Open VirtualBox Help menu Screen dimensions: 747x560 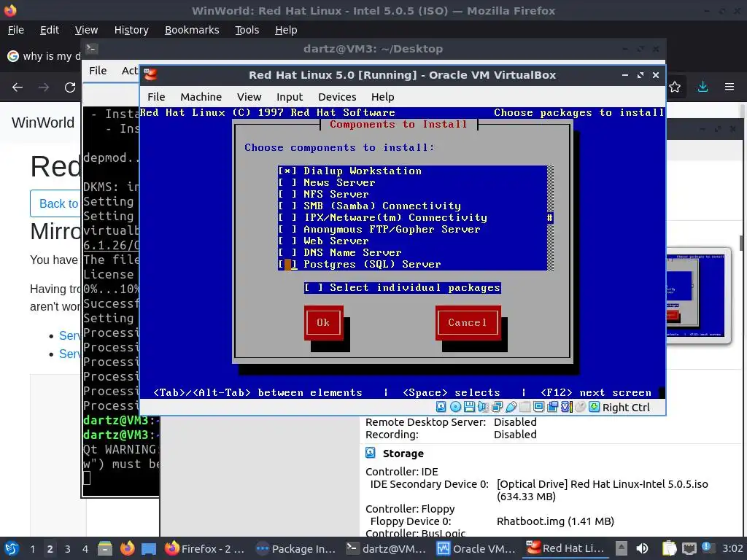click(x=382, y=97)
